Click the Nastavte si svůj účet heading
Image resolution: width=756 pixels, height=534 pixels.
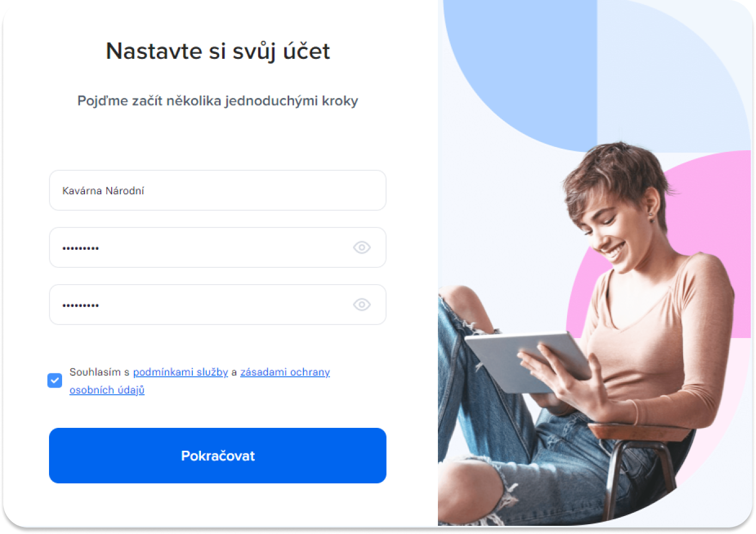218,52
